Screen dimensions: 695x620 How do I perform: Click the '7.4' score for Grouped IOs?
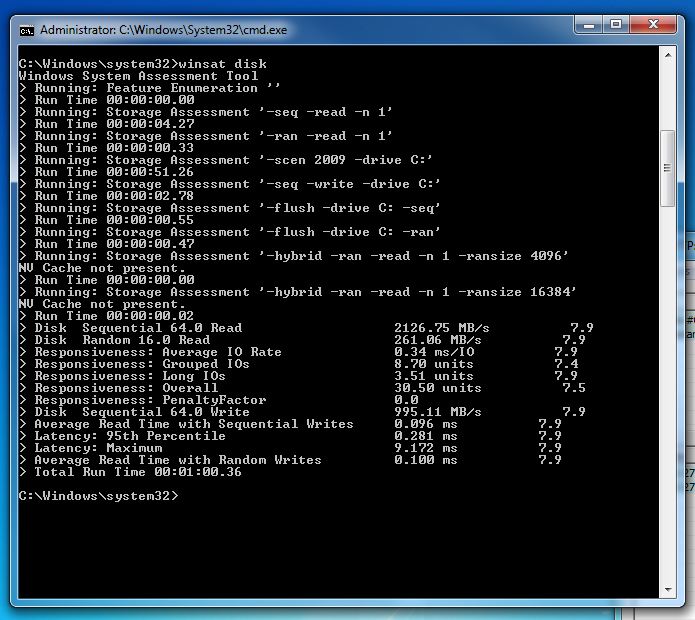tap(566, 363)
